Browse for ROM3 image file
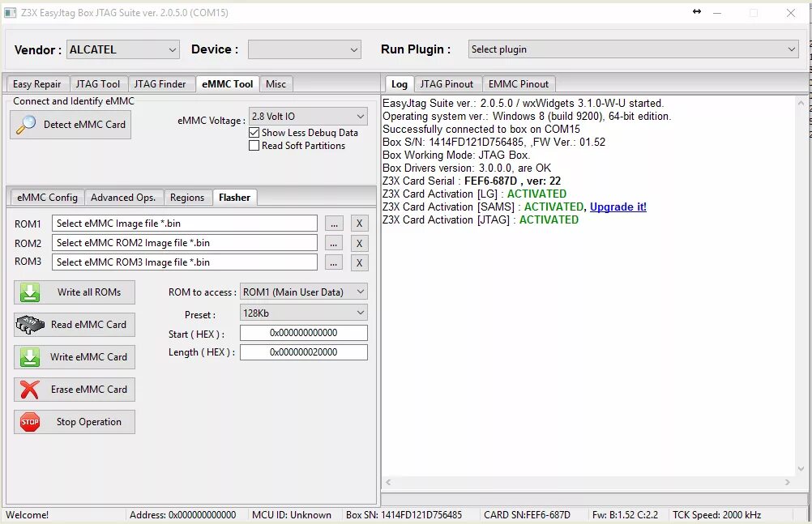This screenshot has height=524, width=812. tap(334, 262)
